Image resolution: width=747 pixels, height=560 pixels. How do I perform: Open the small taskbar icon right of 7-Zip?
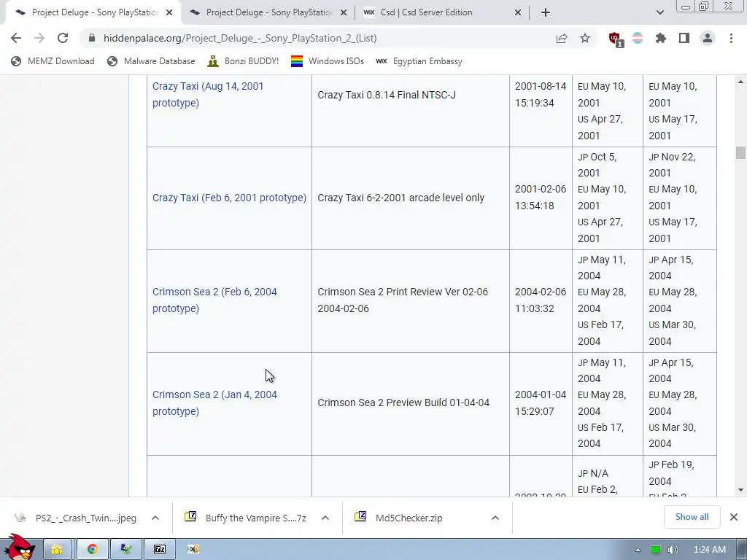click(193, 550)
